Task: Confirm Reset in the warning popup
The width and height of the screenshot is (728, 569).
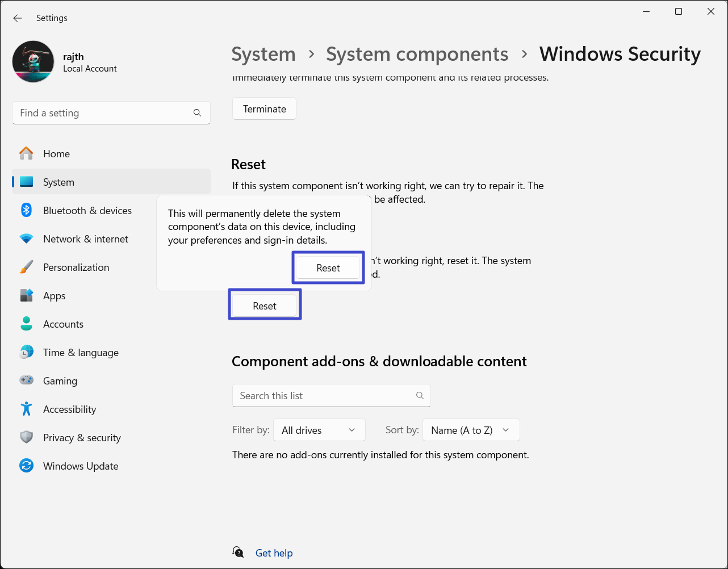Action: tap(328, 268)
